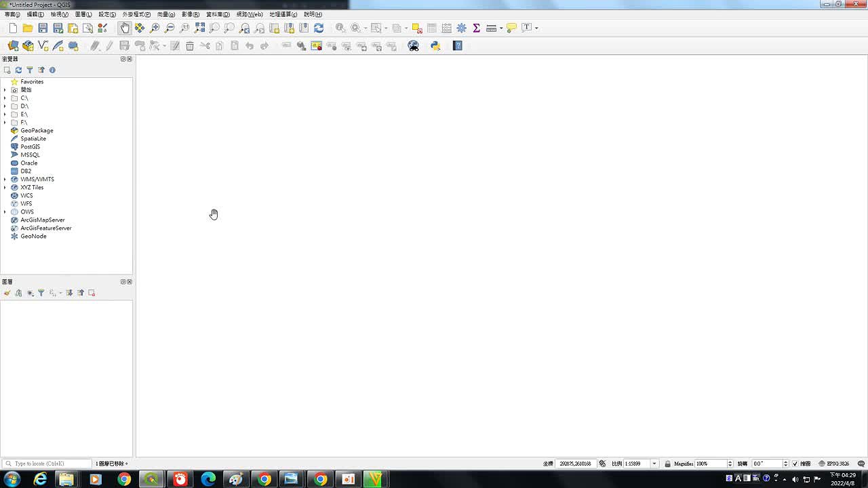Click the Save Project floppy icon
Viewport: 868px width, 488px height.
coord(43,28)
